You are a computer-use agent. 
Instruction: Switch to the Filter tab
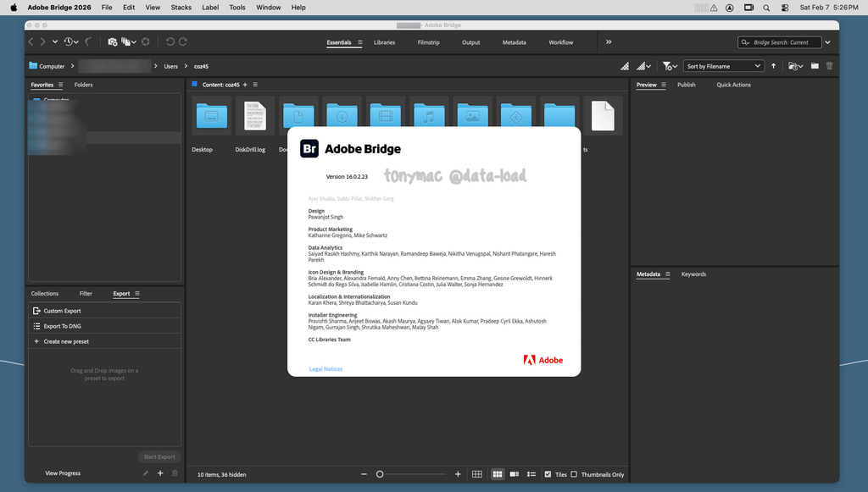86,294
